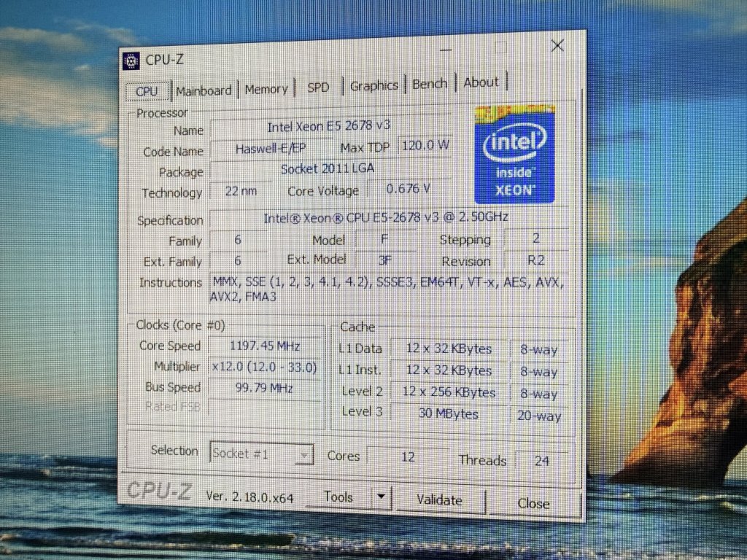This screenshot has height=560, width=747.
Task: Open the Memory tab
Action: point(266,88)
